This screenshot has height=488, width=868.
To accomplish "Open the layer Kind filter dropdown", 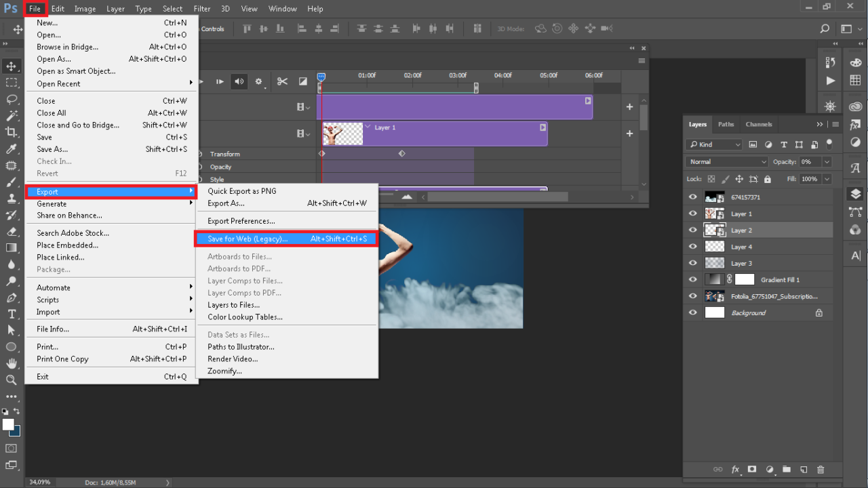I will tap(714, 144).
